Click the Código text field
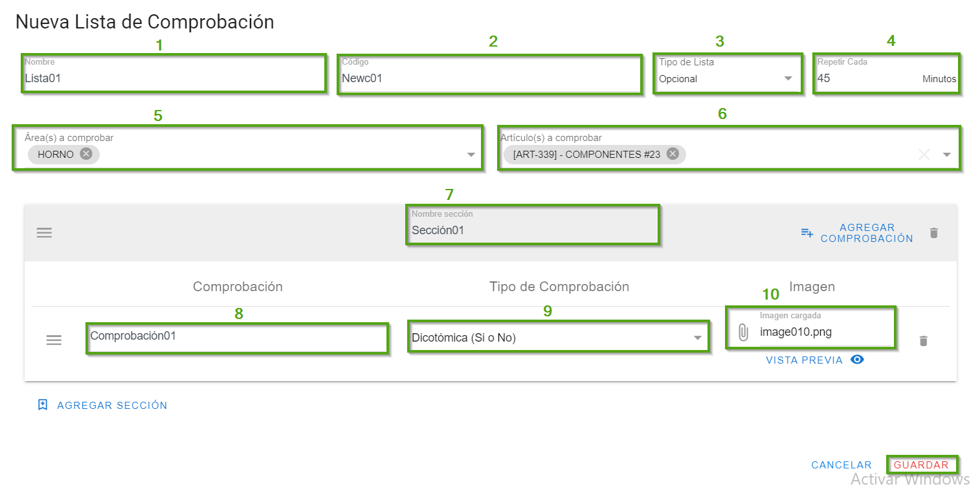 point(489,78)
